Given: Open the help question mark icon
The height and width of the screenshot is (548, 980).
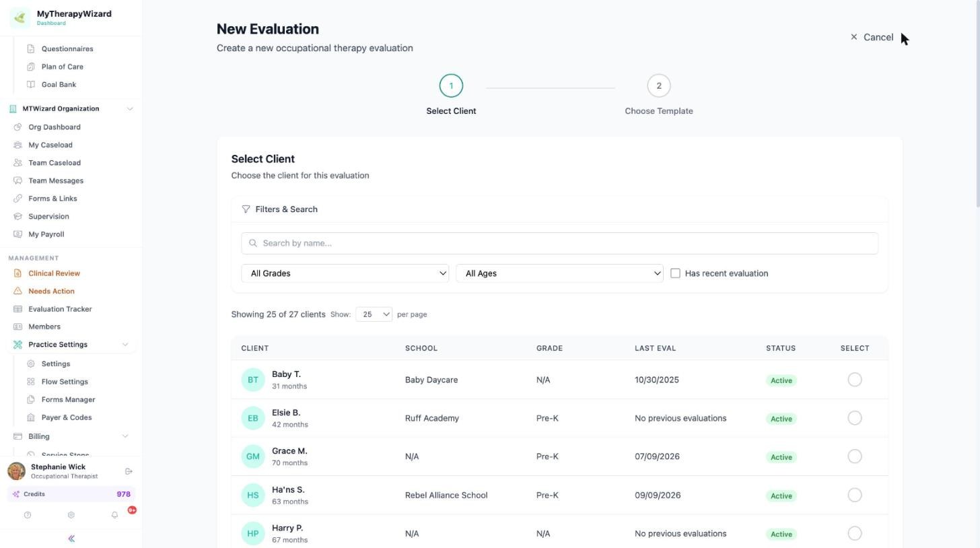Looking at the screenshot, I should click(x=28, y=515).
